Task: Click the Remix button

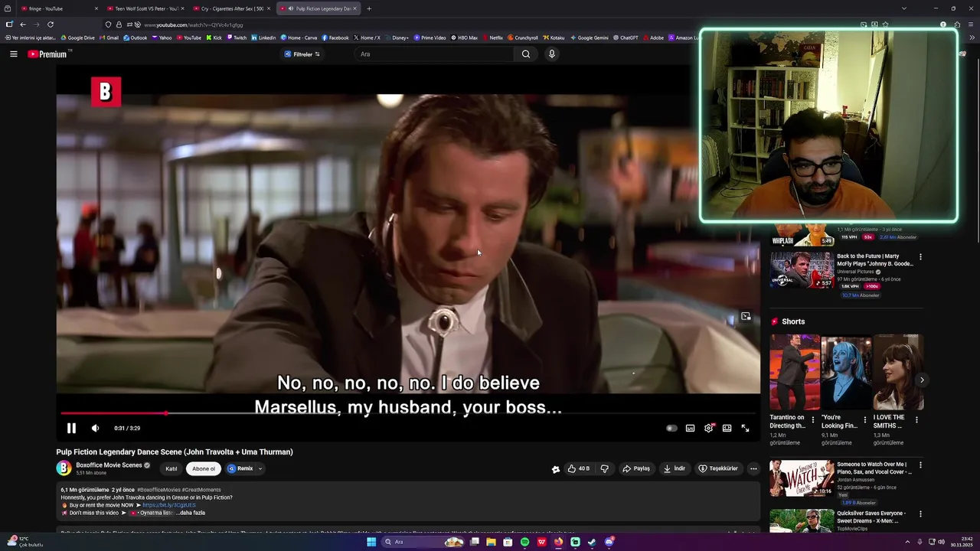Action: (x=240, y=468)
